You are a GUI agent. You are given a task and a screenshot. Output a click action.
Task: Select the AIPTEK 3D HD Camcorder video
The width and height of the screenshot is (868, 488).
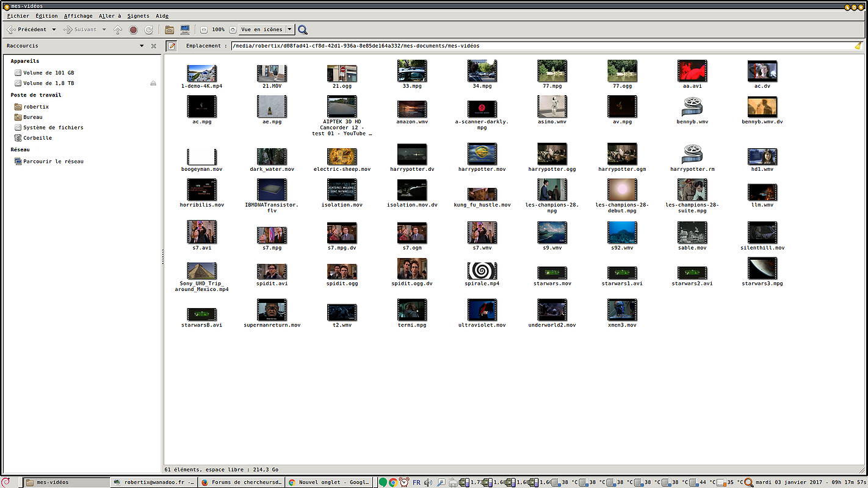coord(342,107)
